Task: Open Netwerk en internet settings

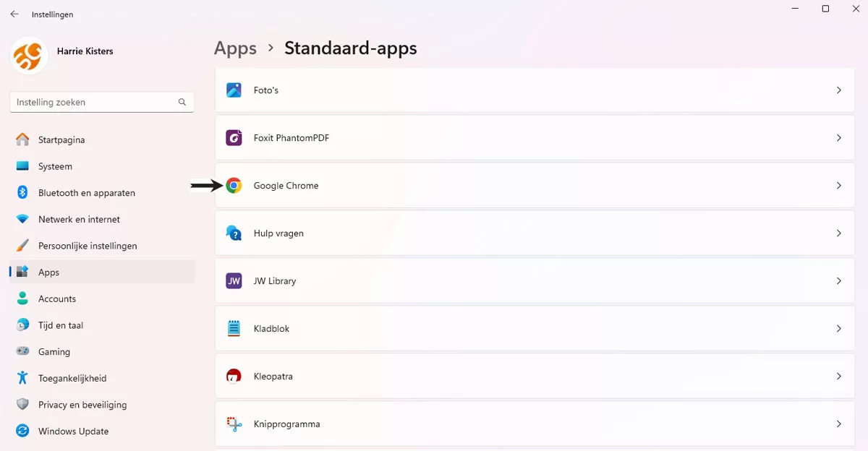Action: (x=102, y=219)
